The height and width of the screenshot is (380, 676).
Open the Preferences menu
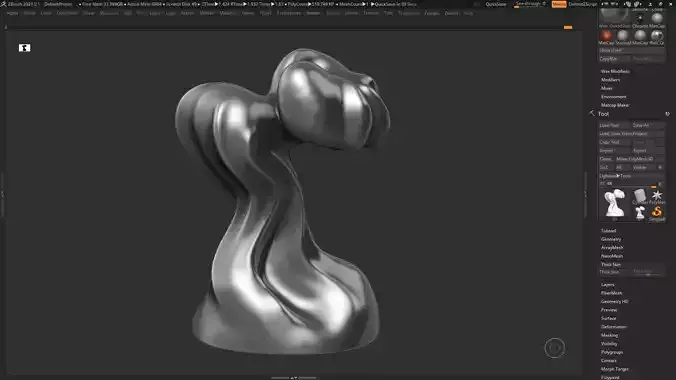click(x=288, y=13)
